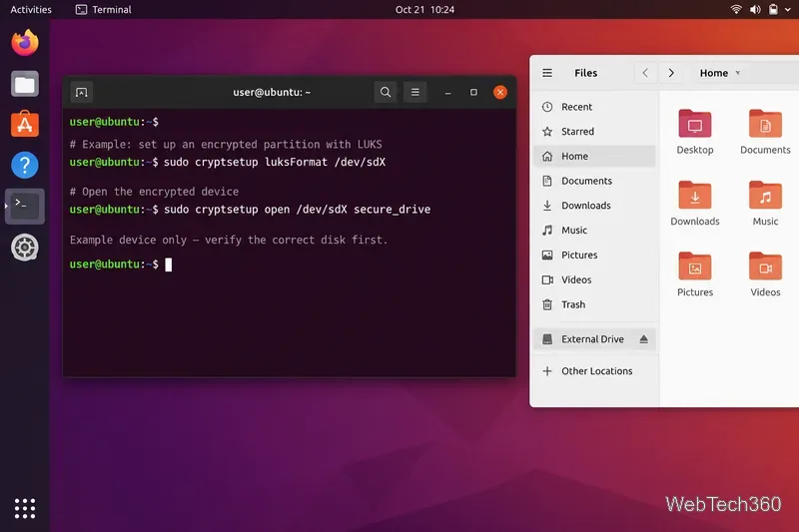Show Applications grid in the dock

[24, 508]
